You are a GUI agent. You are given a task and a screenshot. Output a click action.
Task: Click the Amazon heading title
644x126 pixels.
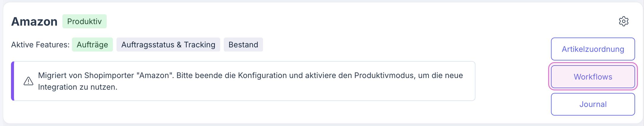(34, 22)
